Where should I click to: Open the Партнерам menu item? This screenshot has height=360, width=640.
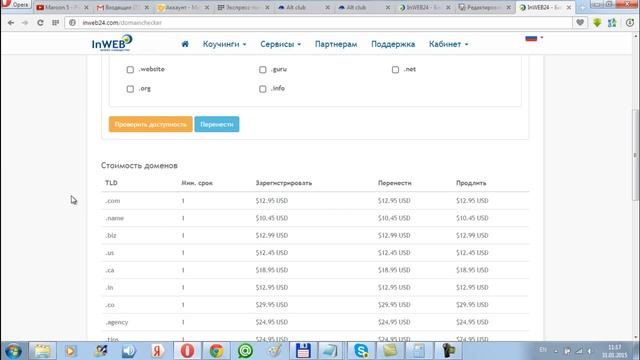[x=336, y=44]
